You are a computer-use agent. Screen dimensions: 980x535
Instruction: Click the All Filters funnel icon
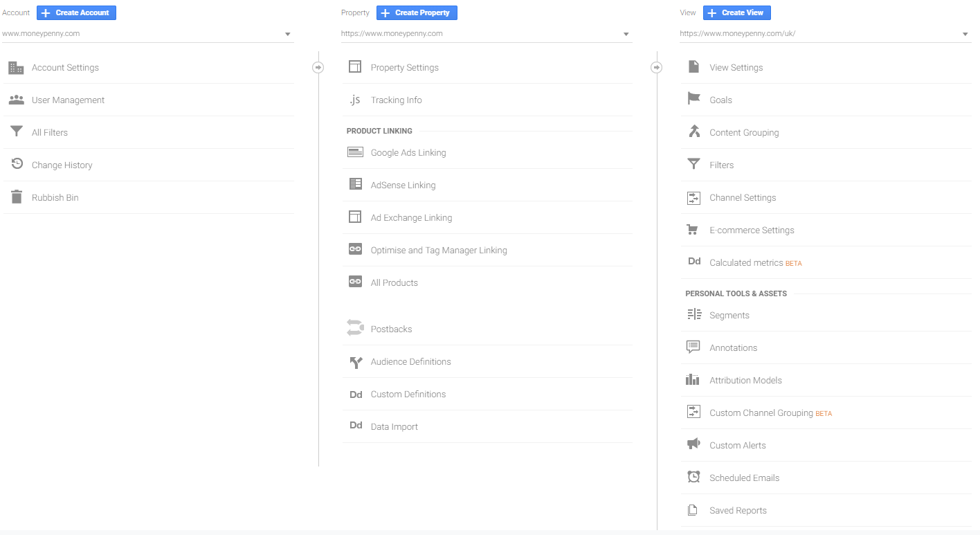click(x=17, y=132)
